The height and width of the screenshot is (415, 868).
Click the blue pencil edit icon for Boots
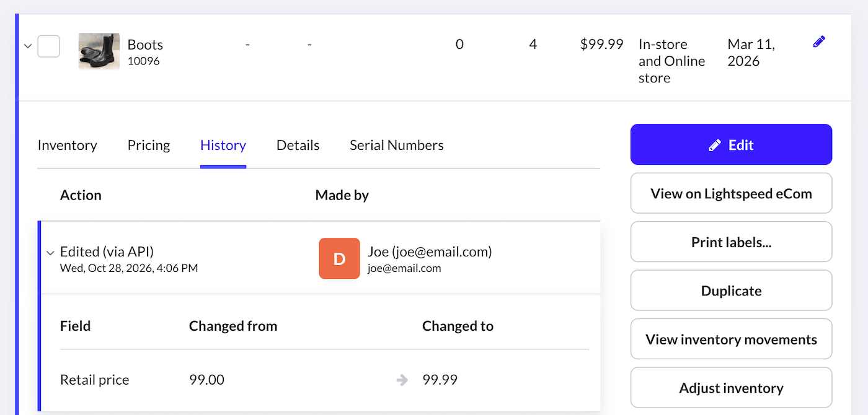click(x=819, y=42)
